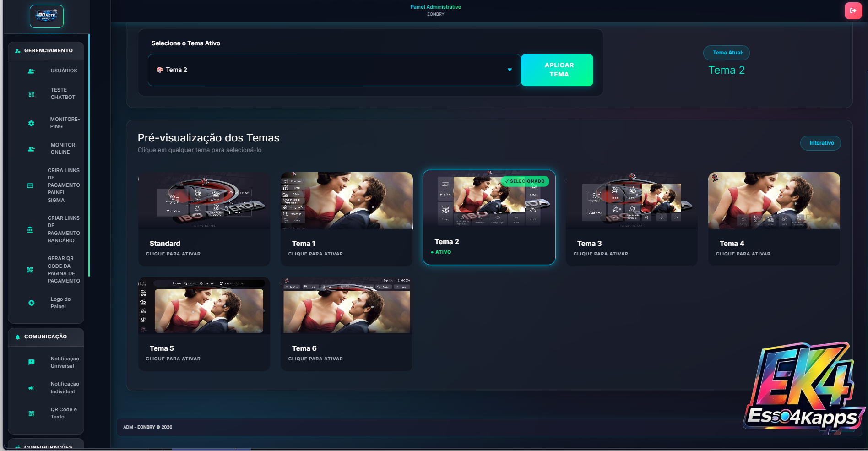
Task: Click the Gerar QR Code icon
Action: pyautogui.click(x=30, y=270)
